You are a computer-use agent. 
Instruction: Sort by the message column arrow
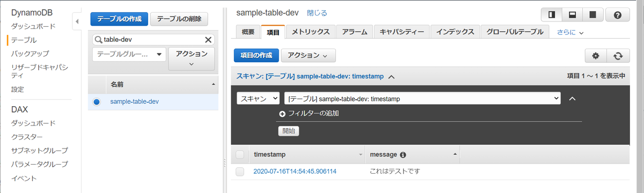(455, 154)
